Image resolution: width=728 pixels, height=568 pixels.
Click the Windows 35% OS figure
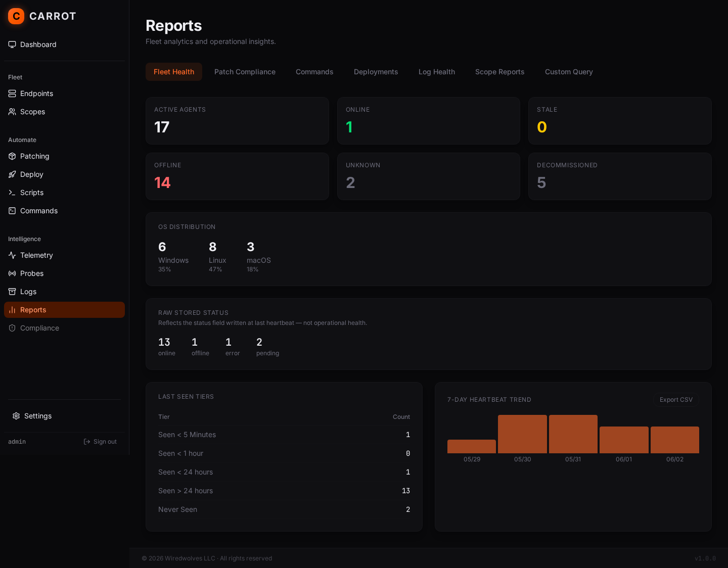click(173, 257)
